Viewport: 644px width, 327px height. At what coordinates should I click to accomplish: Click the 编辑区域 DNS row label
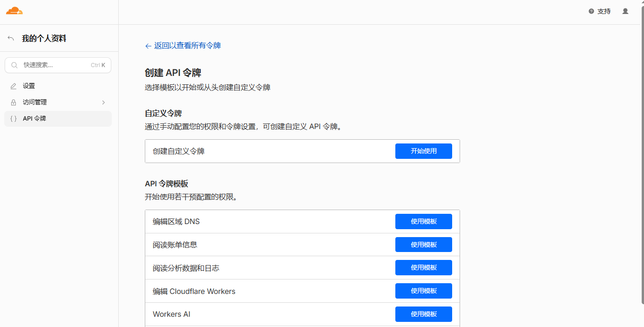(x=176, y=222)
